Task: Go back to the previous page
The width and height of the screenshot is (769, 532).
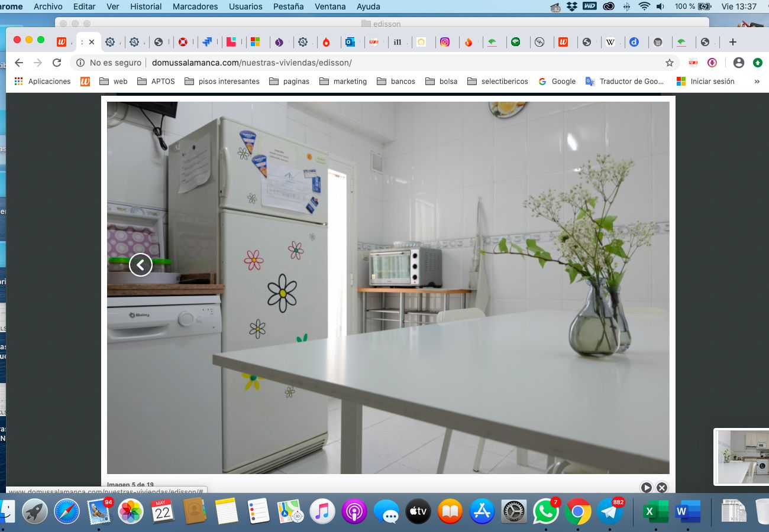Action: [19, 63]
